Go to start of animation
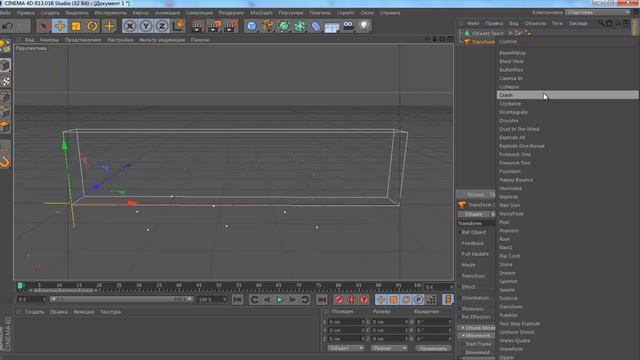The height and width of the screenshot is (360, 640). [238, 300]
